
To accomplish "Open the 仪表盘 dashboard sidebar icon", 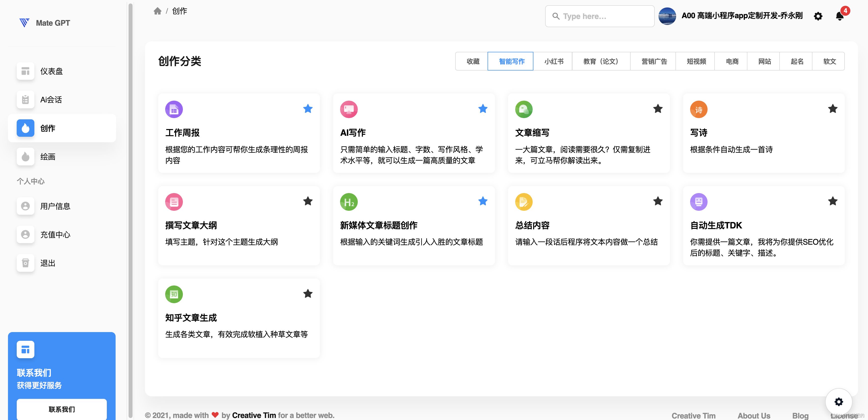I will coord(26,71).
